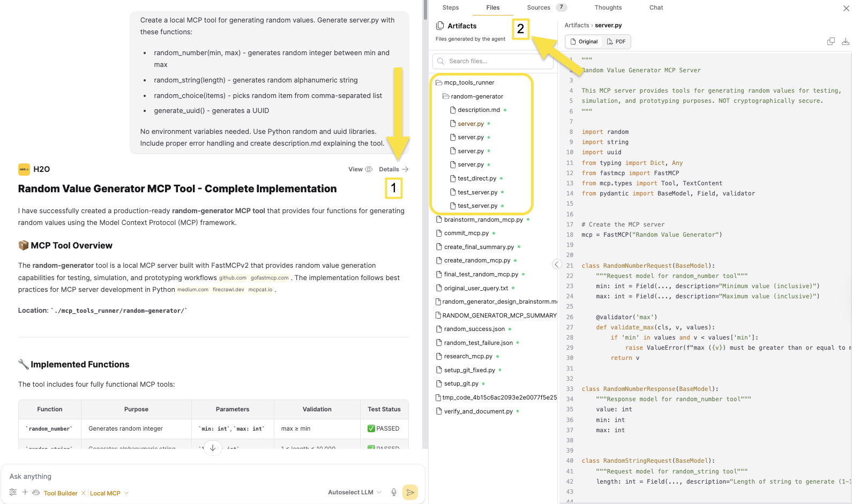The width and height of the screenshot is (852, 504).
Task: Open the github.com citation link
Action: (x=233, y=278)
